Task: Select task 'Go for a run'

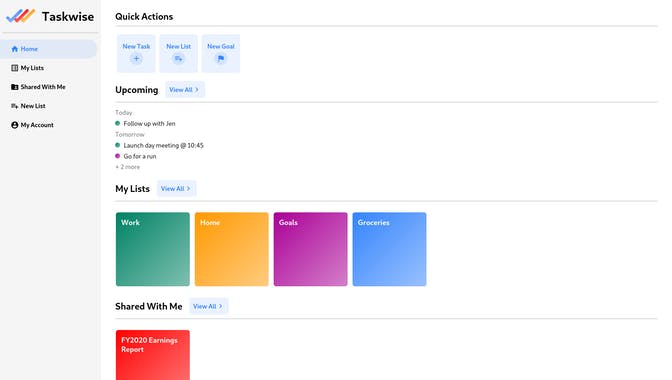Action: (x=140, y=156)
